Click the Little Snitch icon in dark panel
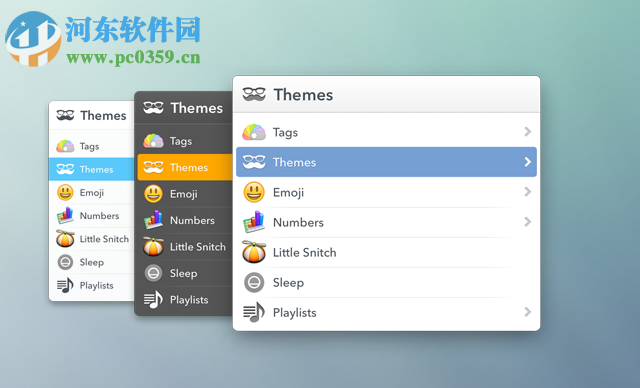This screenshot has height=388, width=640. click(x=153, y=246)
